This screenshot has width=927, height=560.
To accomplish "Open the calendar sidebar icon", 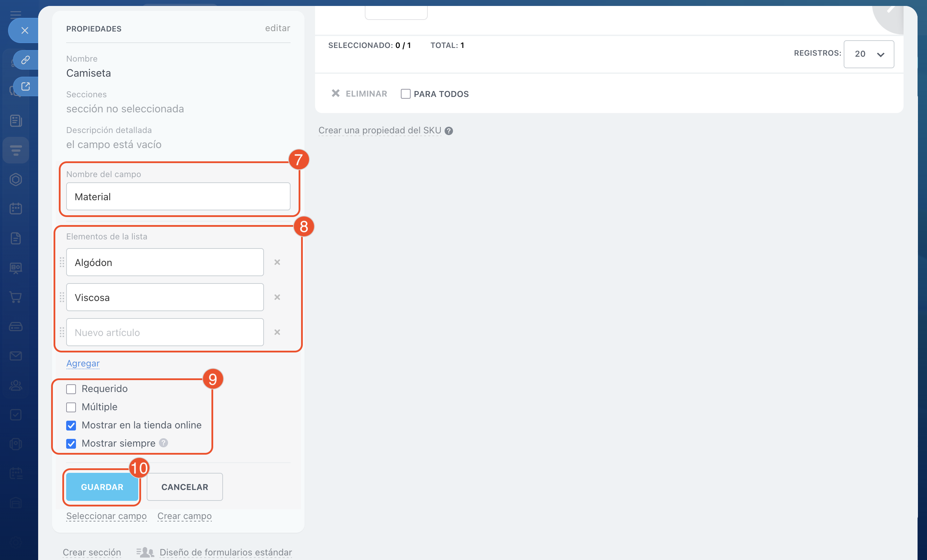I will click(x=15, y=209).
